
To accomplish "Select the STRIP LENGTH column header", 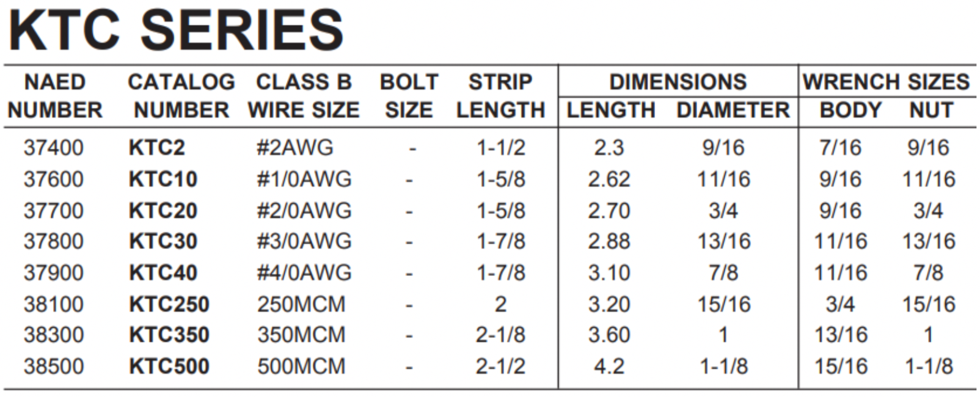I will click(x=500, y=96).
